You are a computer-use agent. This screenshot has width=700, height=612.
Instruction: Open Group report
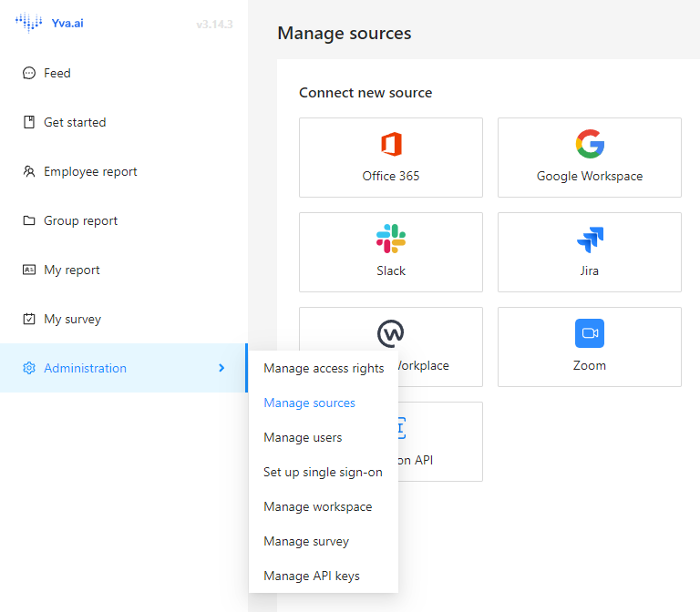(124, 220)
